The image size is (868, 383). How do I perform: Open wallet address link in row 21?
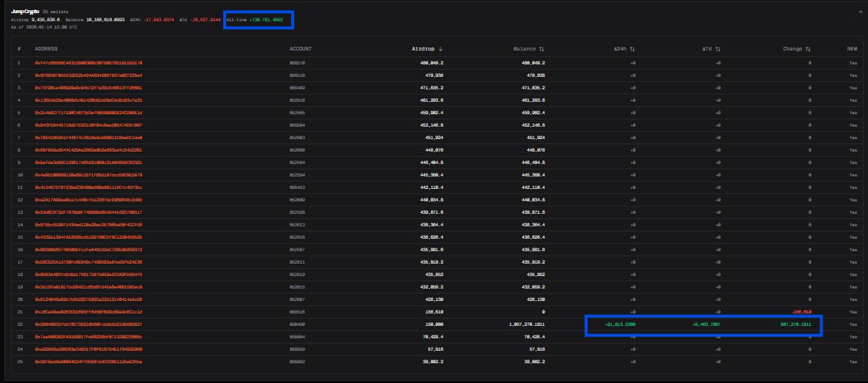(89, 311)
